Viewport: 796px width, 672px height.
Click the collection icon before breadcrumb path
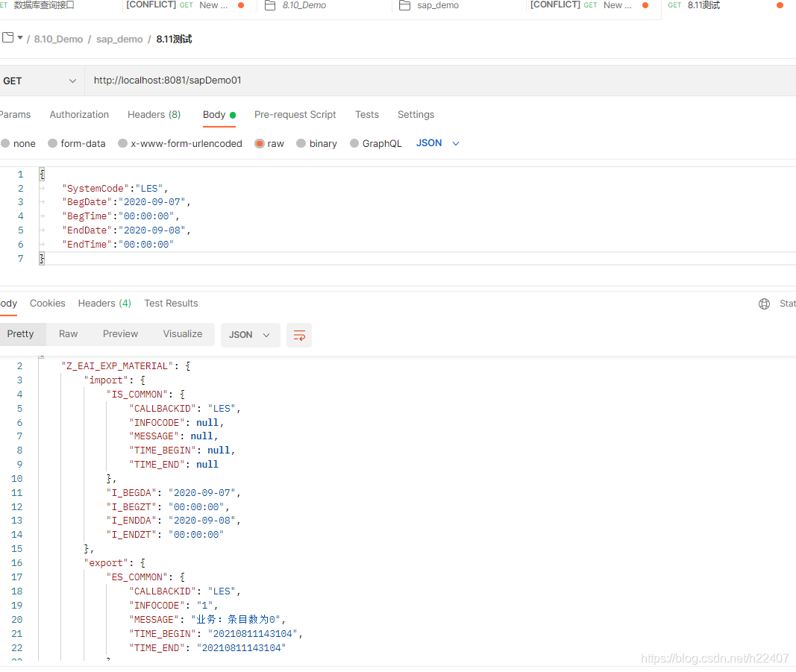7,37
